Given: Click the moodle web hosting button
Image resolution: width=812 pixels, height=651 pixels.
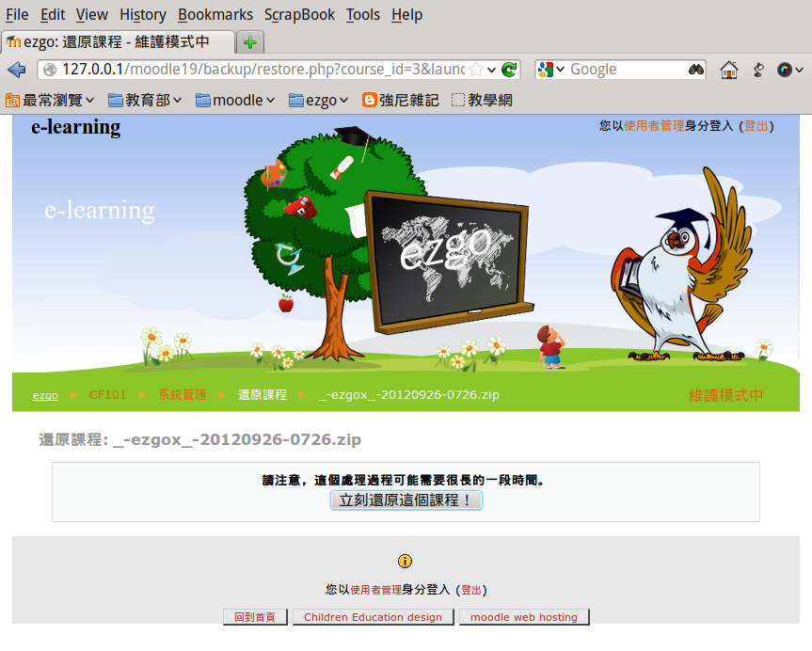Looking at the screenshot, I should point(524,617).
